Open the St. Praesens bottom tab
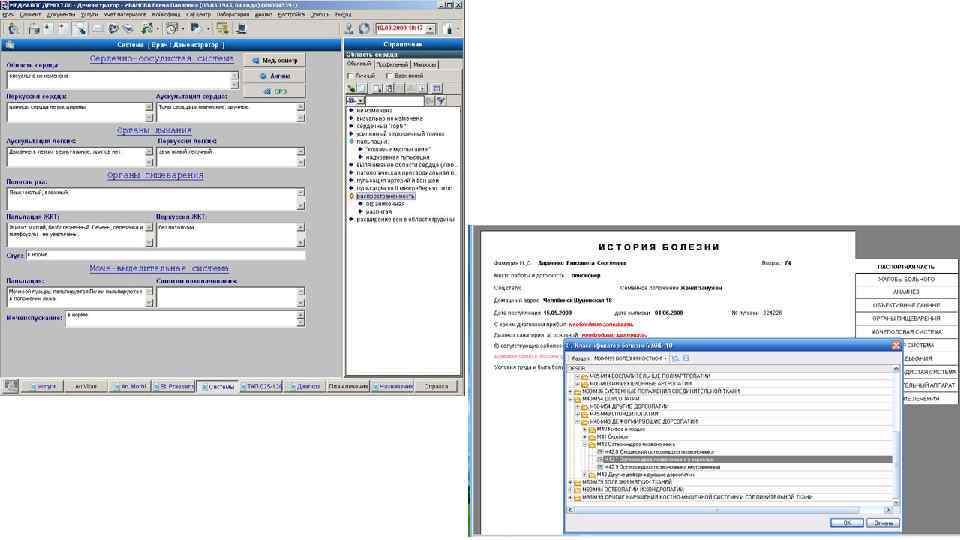This screenshot has height=540, width=960. [x=174, y=386]
